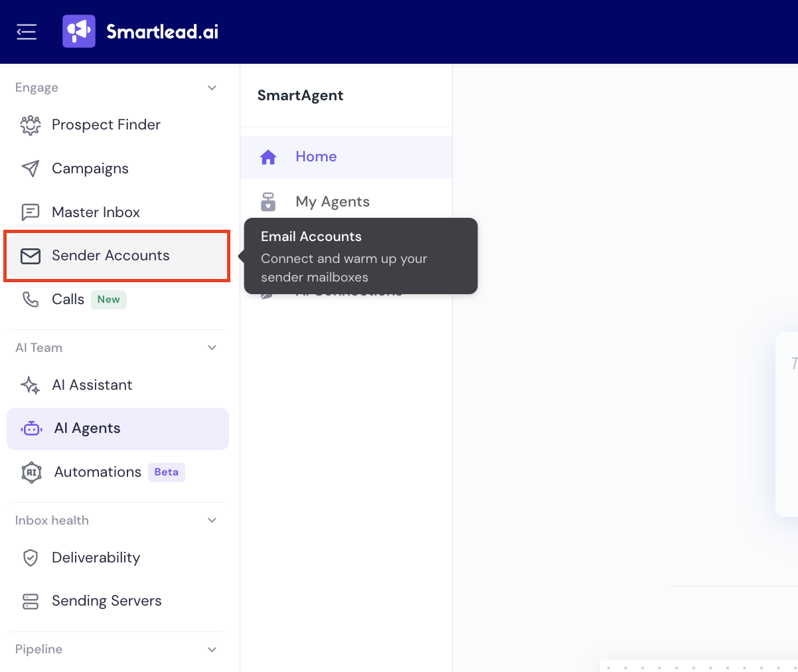Click the Inbox health section heading
798x672 pixels.
[52, 520]
